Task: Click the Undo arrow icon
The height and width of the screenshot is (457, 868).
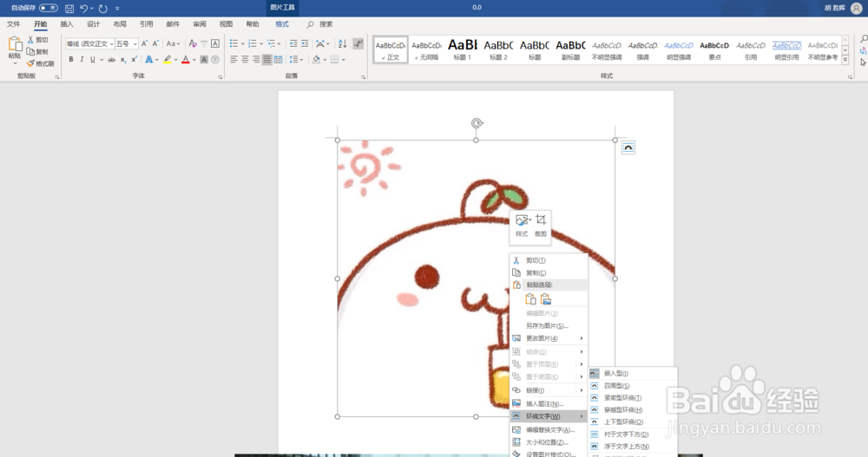Action: point(83,9)
